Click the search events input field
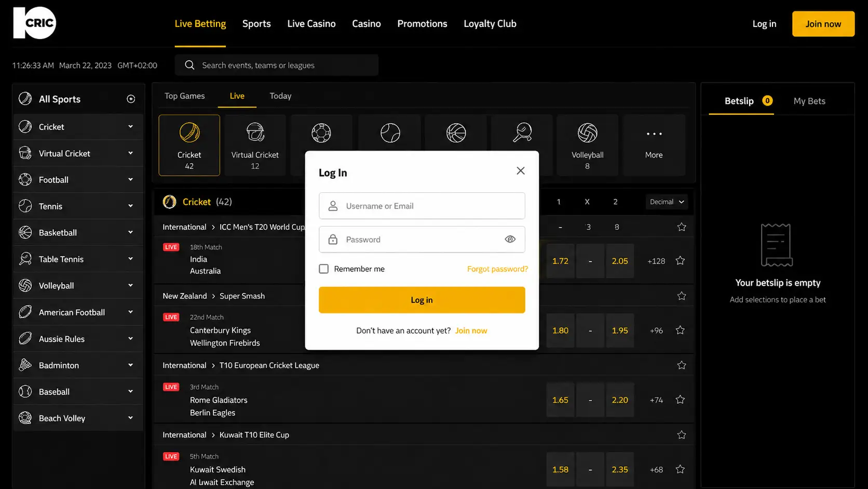 tap(277, 65)
